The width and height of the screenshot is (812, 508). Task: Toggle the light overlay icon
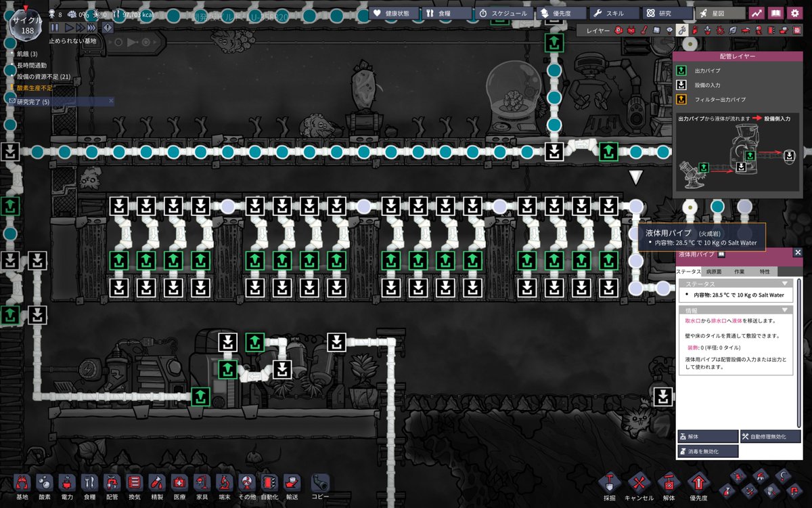click(x=669, y=30)
